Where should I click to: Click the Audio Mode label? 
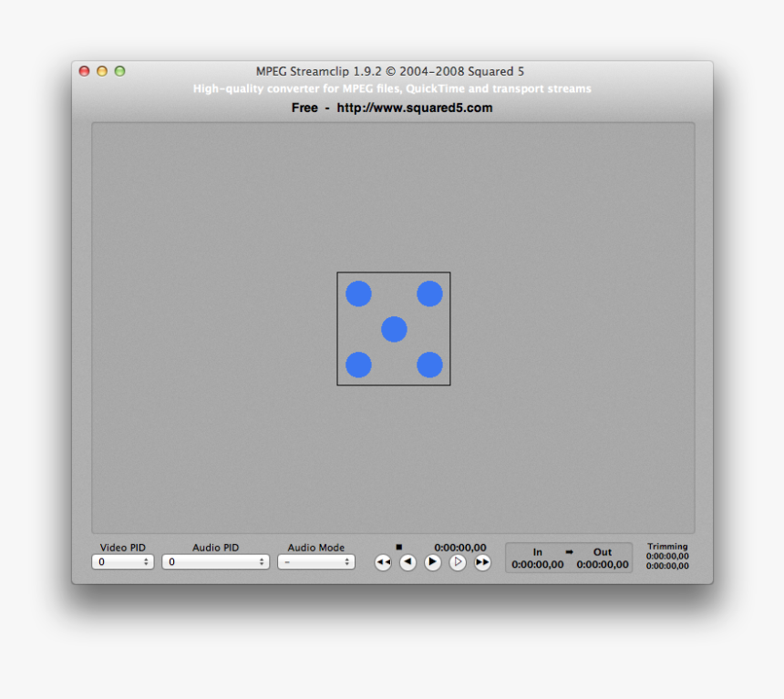pos(316,548)
